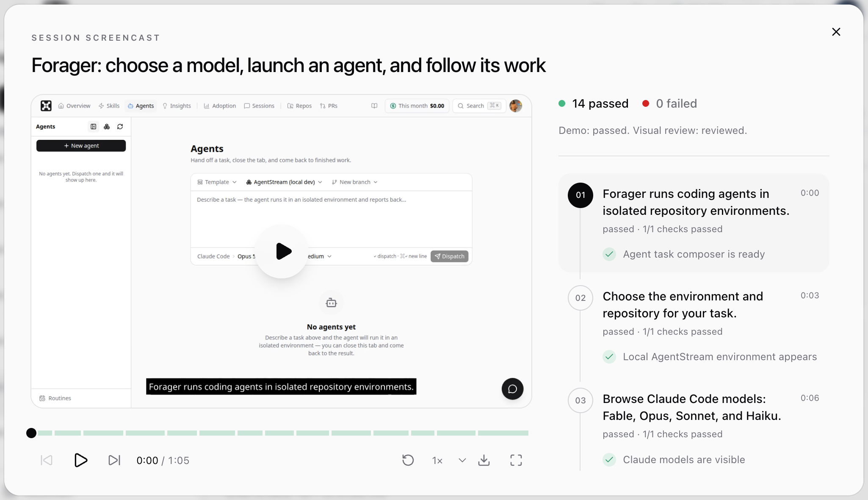Enter fullscreen mode
868x500 pixels.
516,460
